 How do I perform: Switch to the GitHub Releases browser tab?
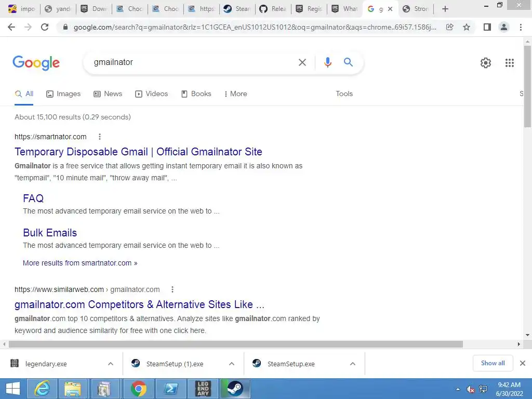[x=273, y=9]
